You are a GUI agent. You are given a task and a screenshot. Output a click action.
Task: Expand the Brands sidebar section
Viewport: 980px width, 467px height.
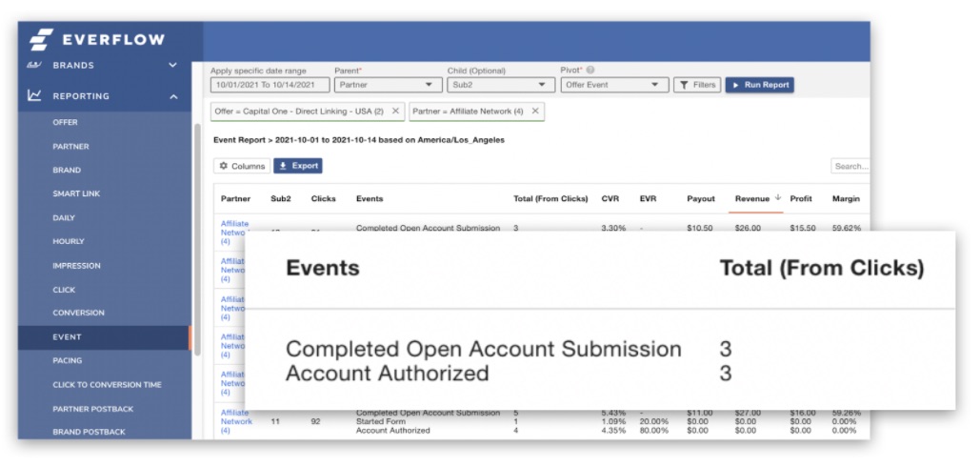[x=173, y=65]
